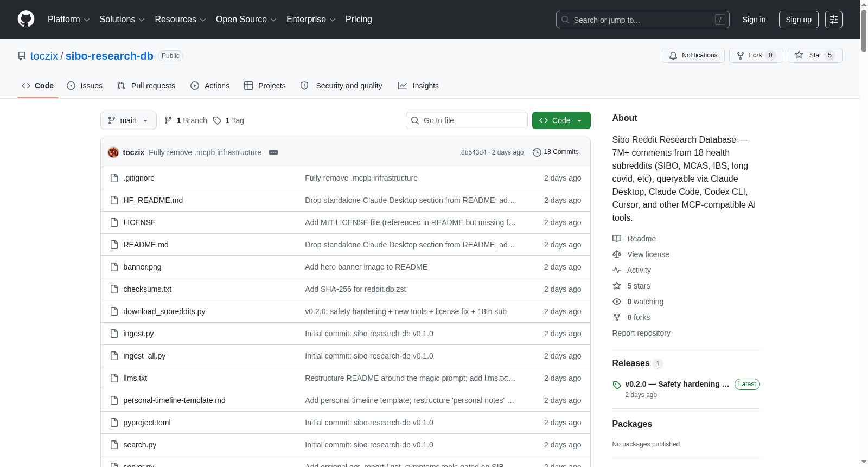Click the Report repository link

coord(641,333)
